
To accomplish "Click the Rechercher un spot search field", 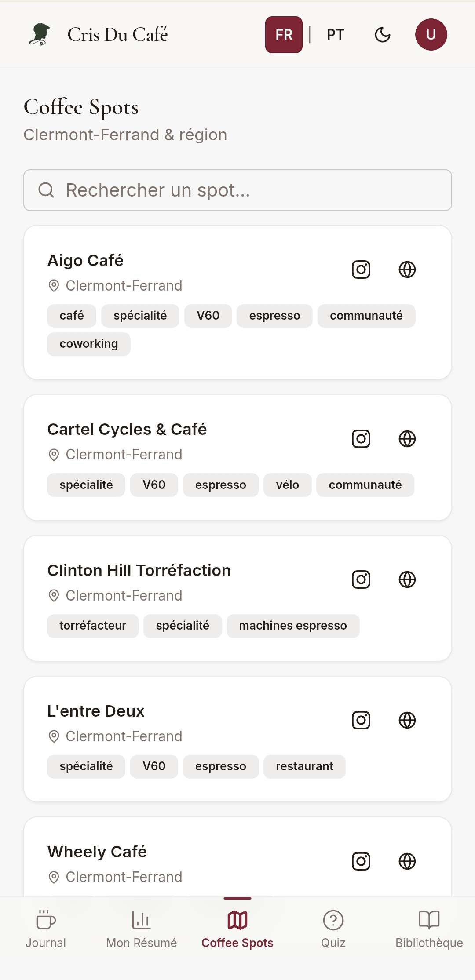I will pos(237,190).
